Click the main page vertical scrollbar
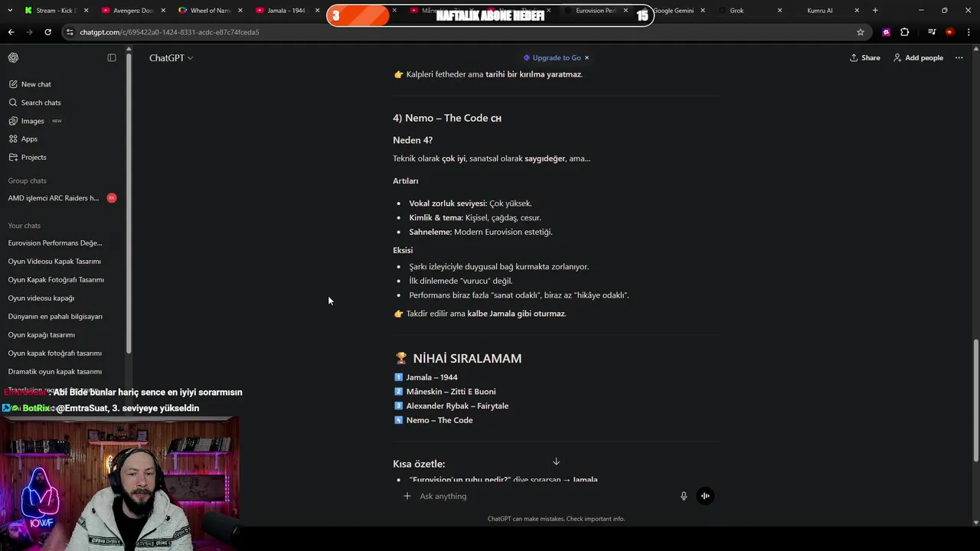The width and height of the screenshot is (980, 551). (975, 400)
